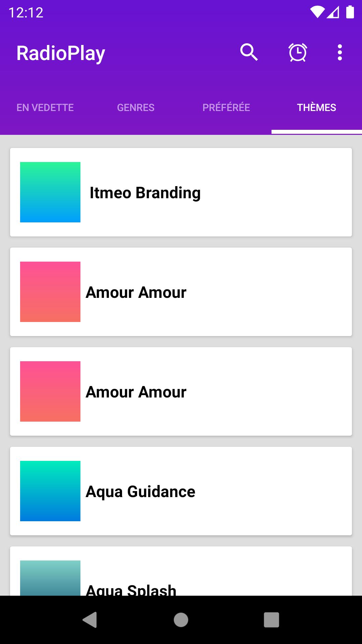Viewport: 362px width, 644px height.
Task: Tap the Android home circle button
Action: (181, 620)
